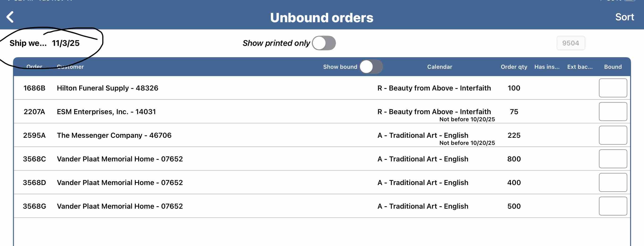Open the Ship week date 11/3/25

66,43
